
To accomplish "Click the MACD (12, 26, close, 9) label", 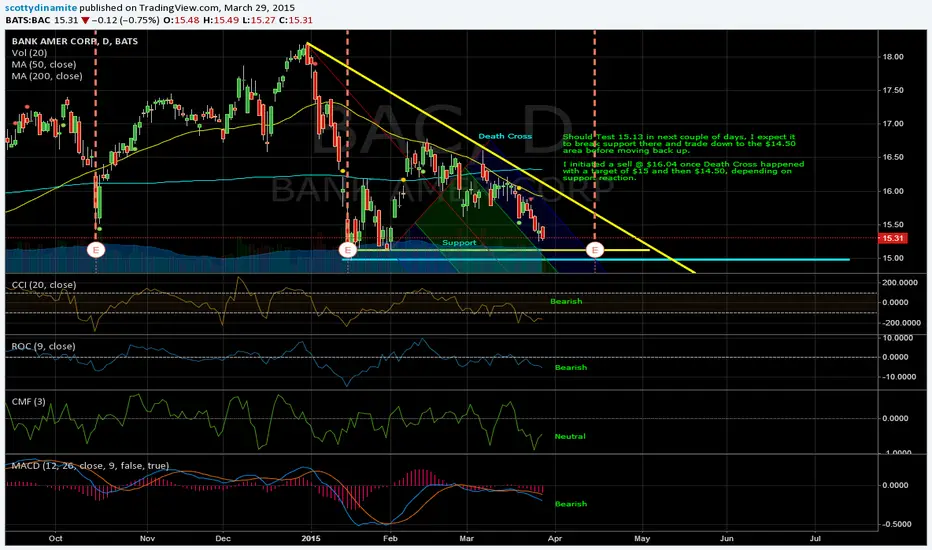I will click(x=90, y=466).
